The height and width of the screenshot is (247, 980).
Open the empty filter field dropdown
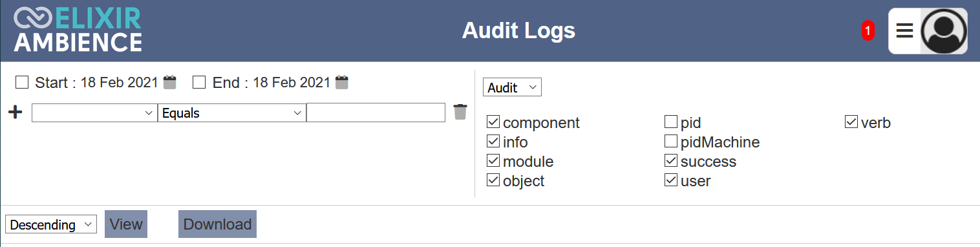[94, 113]
